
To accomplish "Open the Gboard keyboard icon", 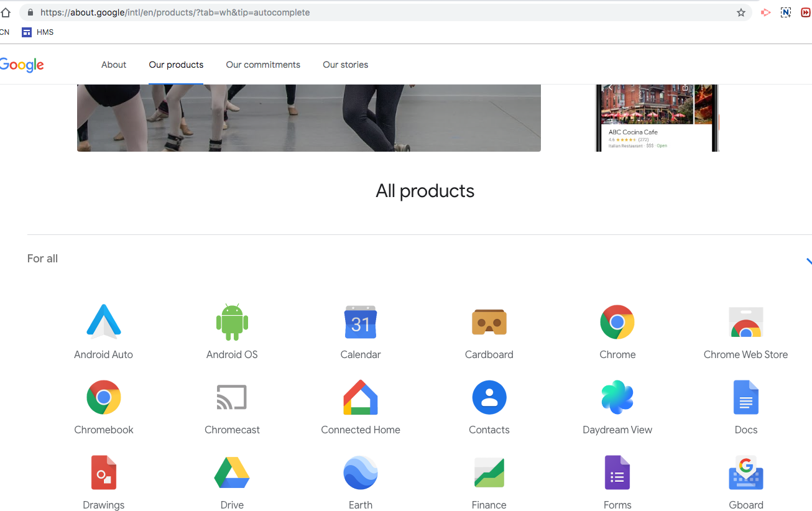I will tap(746, 472).
